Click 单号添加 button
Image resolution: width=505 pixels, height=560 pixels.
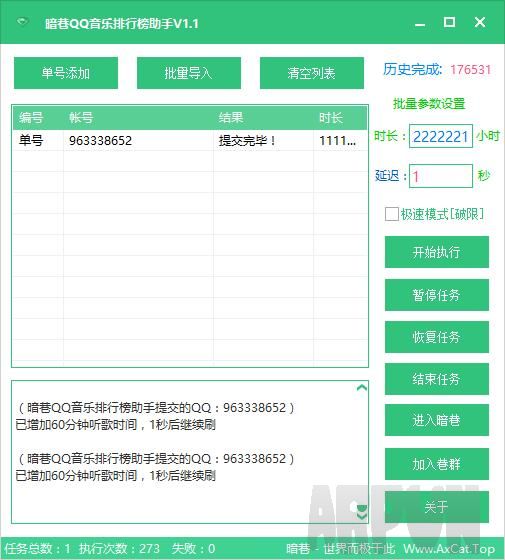click(66, 73)
